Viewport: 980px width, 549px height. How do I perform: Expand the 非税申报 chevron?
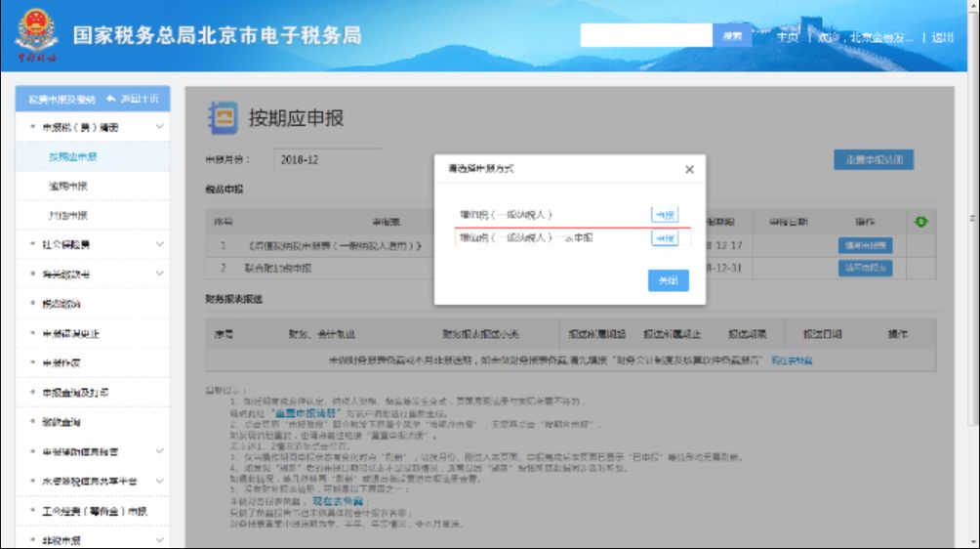click(x=159, y=539)
